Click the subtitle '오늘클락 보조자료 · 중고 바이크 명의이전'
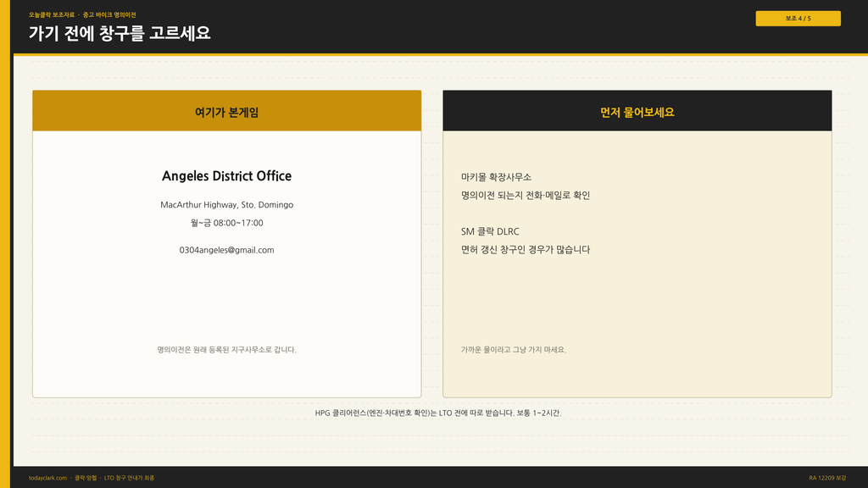868x488 pixels. 82,15
